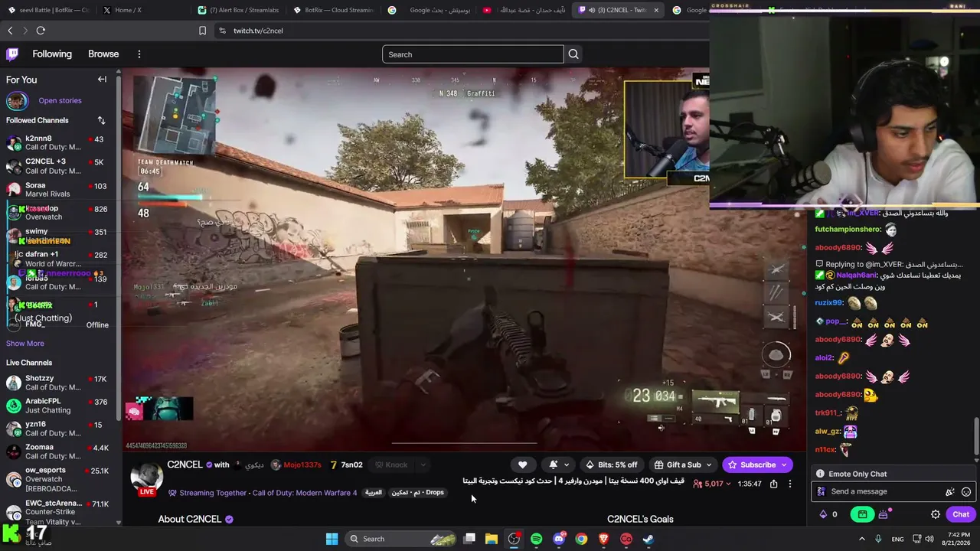Toggle the volume speaker in system tray

pyautogui.click(x=929, y=539)
